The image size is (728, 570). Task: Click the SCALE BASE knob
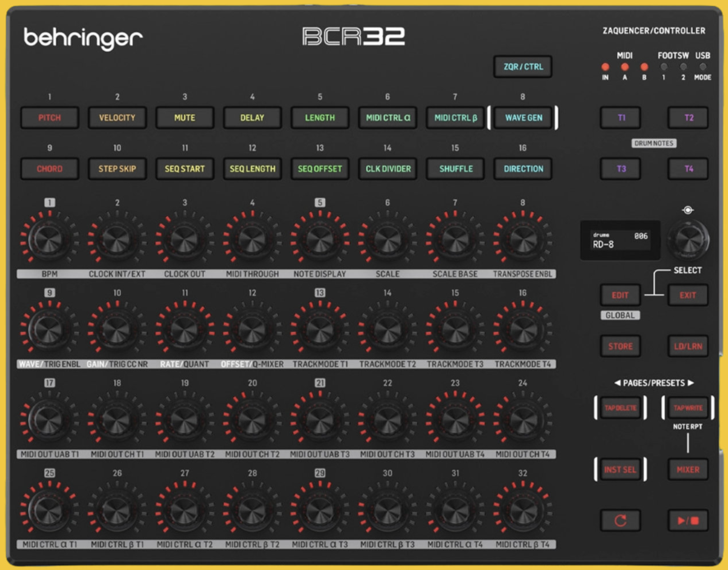pyautogui.click(x=455, y=239)
